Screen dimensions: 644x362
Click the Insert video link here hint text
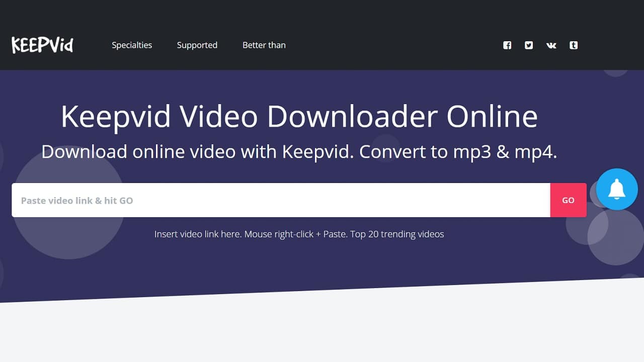pyautogui.click(x=198, y=234)
